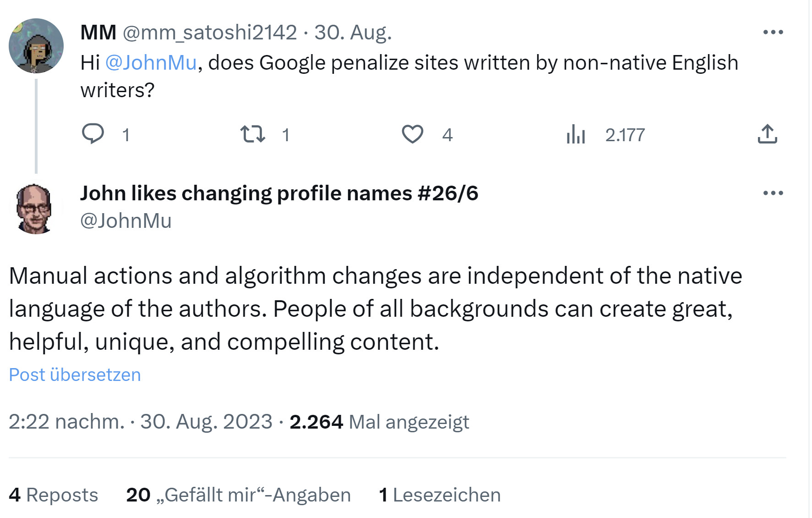Open the '2.177' view count details

coord(625,134)
